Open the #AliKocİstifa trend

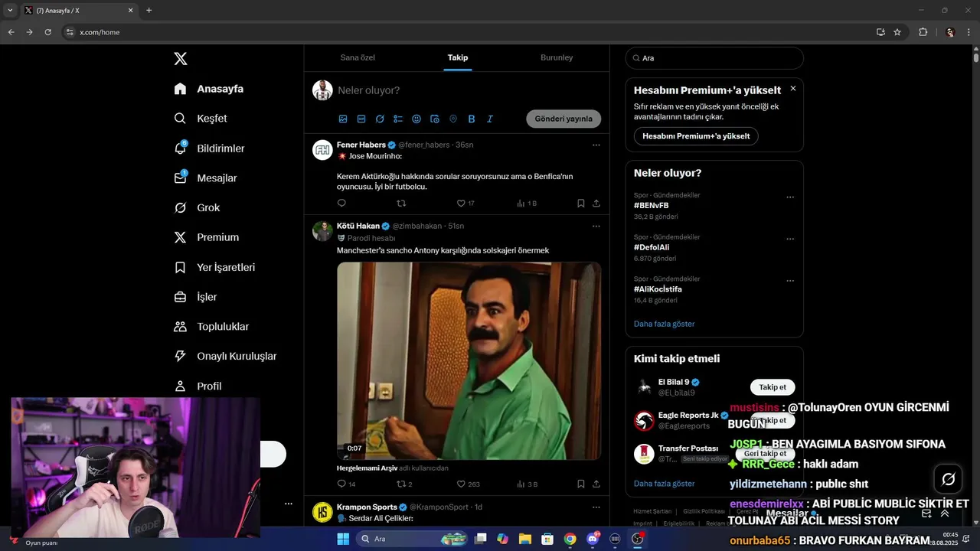(658, 289)
